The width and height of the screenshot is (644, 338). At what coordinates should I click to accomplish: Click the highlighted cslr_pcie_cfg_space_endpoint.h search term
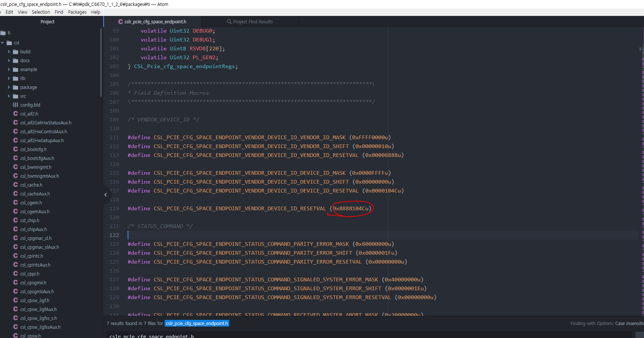[196, 323]
